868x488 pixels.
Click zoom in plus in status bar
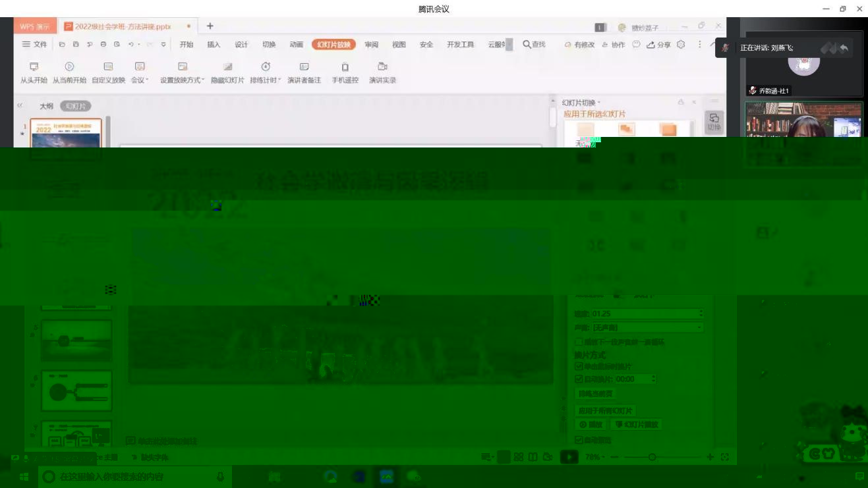[710, 457]
